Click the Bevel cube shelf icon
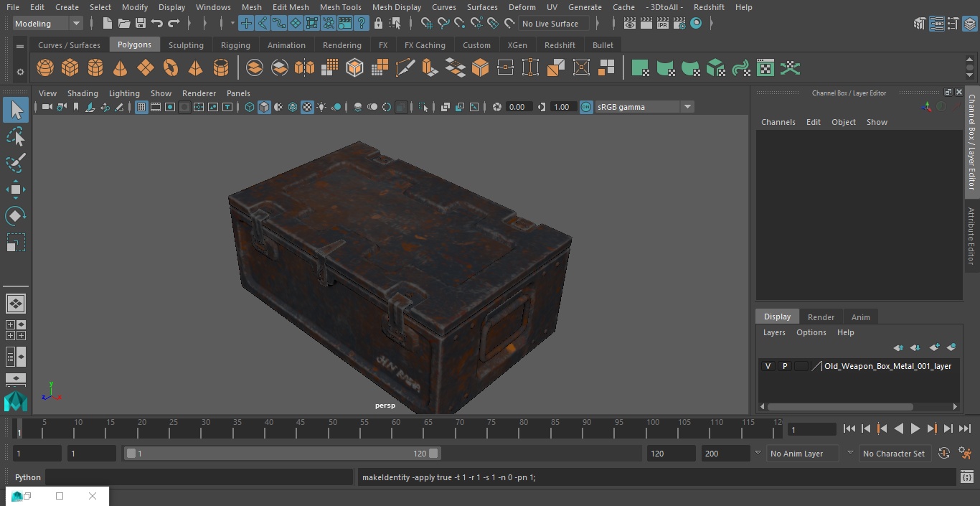Image resolution: width=980 pixels, height=506 pixels. (480, 68)
